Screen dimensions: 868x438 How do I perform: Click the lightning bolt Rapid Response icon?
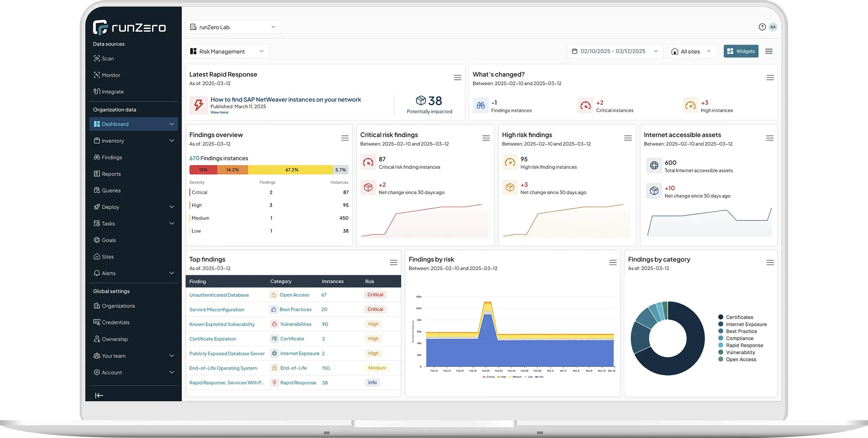[x=199, y=105]
